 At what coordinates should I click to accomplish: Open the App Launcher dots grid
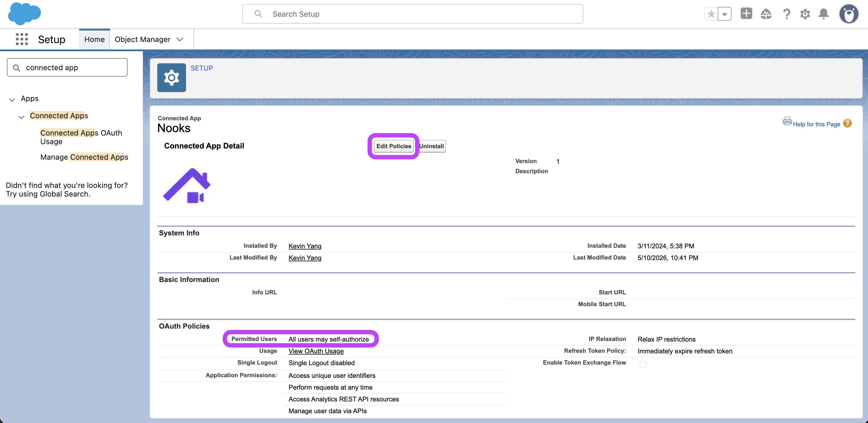pyautogui.click(x=22, y=39)
